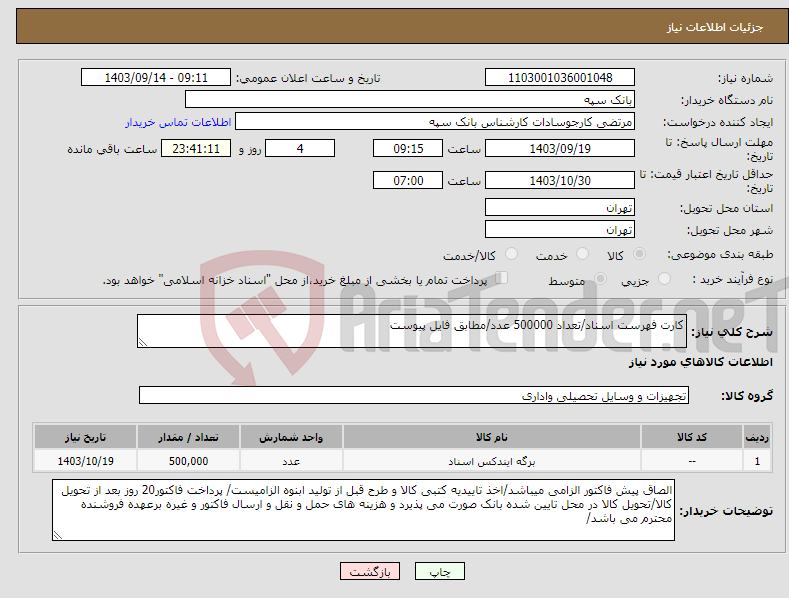Click the شرح کلی نیاز text area
This screenshot has height=598, width=789.
pos(412,331)
